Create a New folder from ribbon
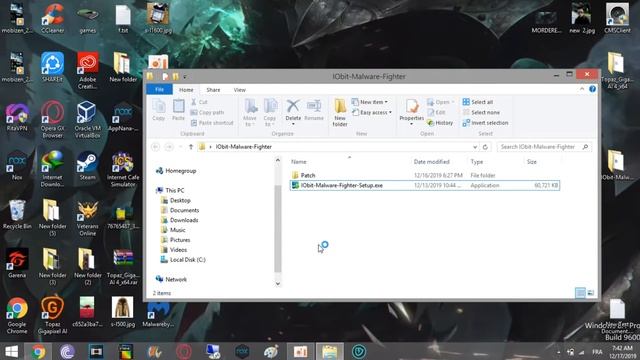 [x=340, y=113]
